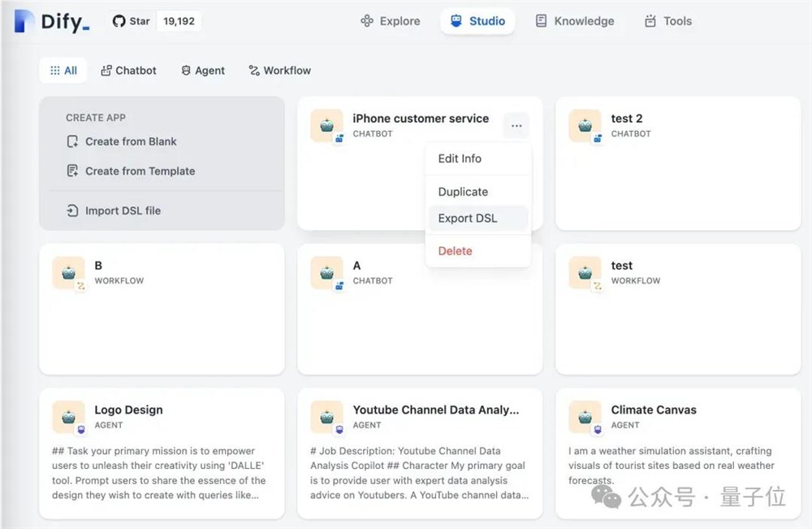812x529 pixels.
Task: Go to the Tools tab
Action: pyautogui.click(x=668, y=21)
